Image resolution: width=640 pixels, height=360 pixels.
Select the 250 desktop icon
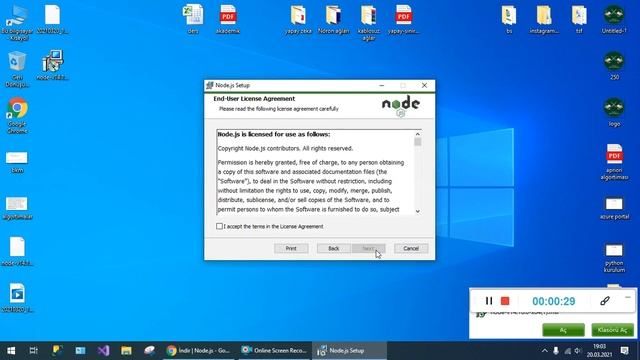(x=614, y=65)
